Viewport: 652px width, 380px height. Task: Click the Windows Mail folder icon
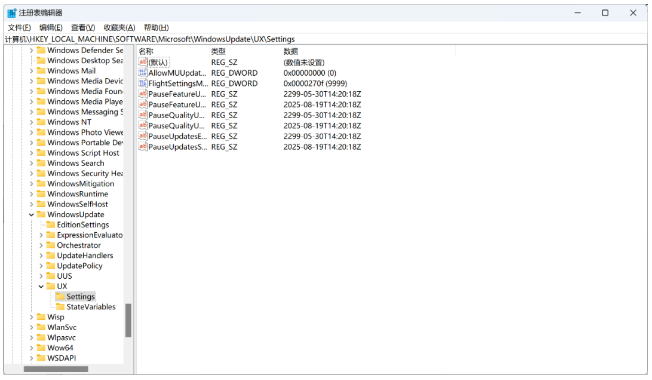pyautogui.click(x=41, y=71)
